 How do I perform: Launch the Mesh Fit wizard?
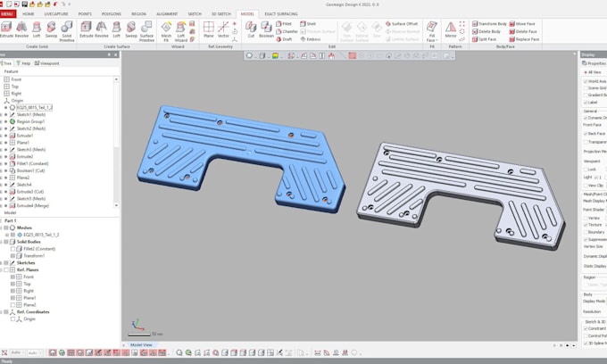click(x=166, y=31)
